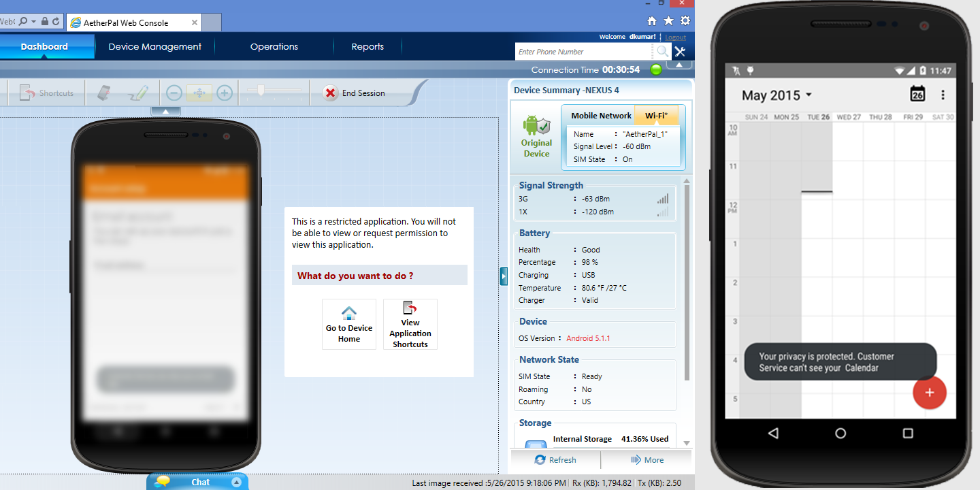Click Android 5.1.1 OS version text
980x490 pixels.
coord(589,338)
